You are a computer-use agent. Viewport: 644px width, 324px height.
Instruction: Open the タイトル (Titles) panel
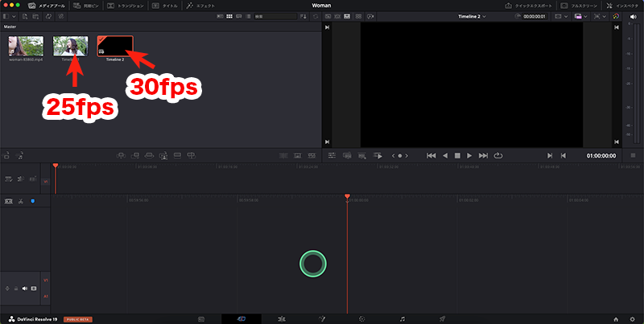coord(165,6)
